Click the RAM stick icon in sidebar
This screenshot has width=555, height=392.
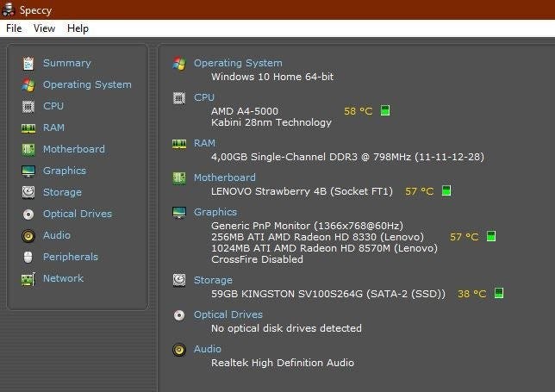pos(28,128)
